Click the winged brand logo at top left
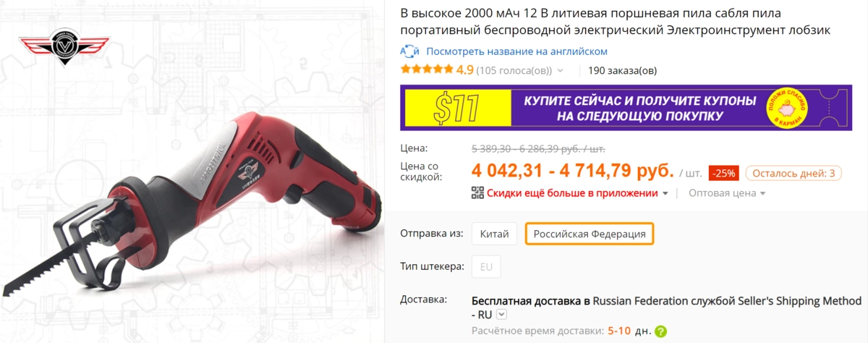868x343 pixels. pos(59,47)
